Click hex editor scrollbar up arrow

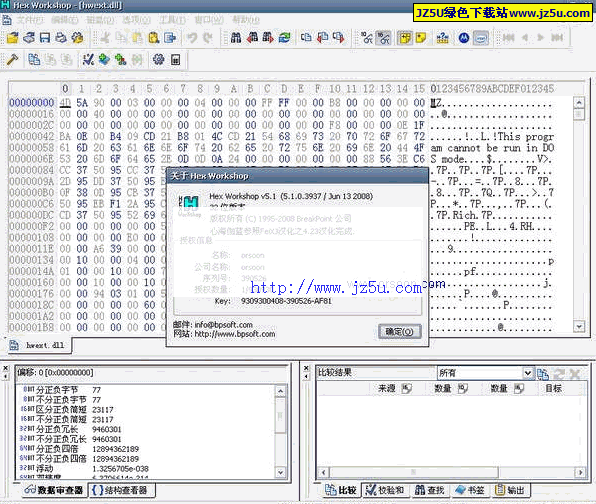coord(579,102)
